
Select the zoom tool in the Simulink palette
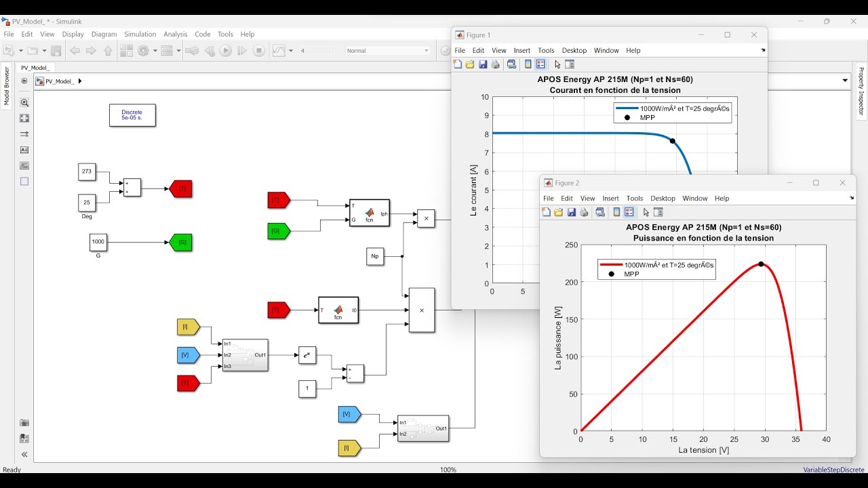pyautogui.click(x=24, y=102)
